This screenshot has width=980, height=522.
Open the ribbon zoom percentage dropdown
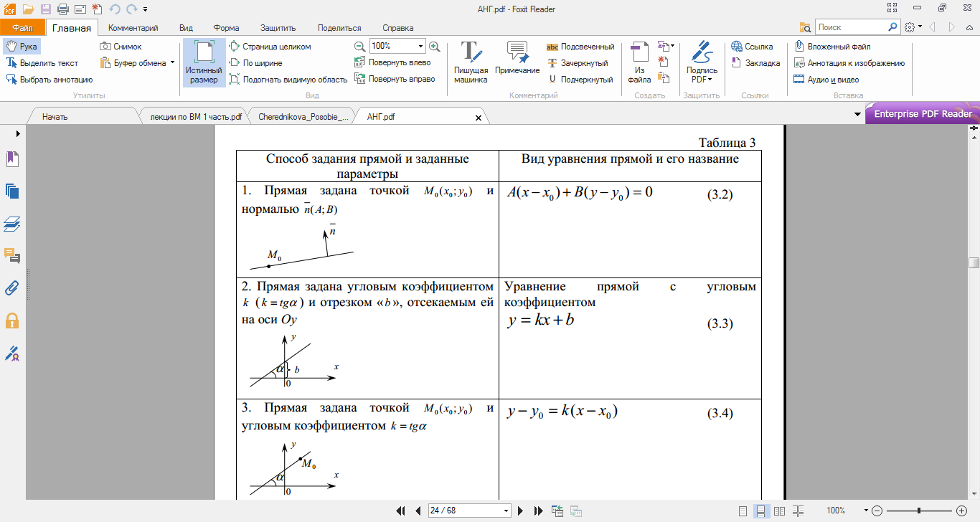pos(420,46)
